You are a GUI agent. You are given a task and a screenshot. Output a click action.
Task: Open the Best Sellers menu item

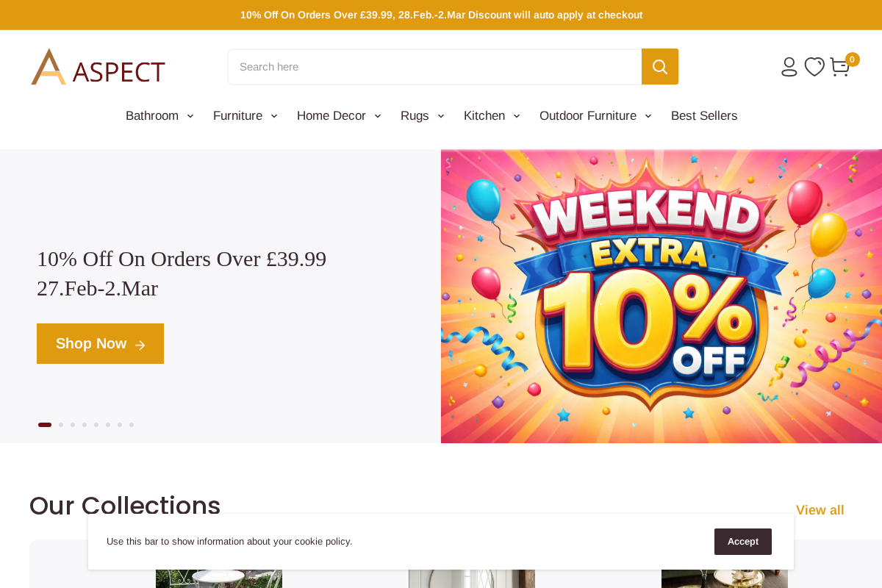coord(703,115)
